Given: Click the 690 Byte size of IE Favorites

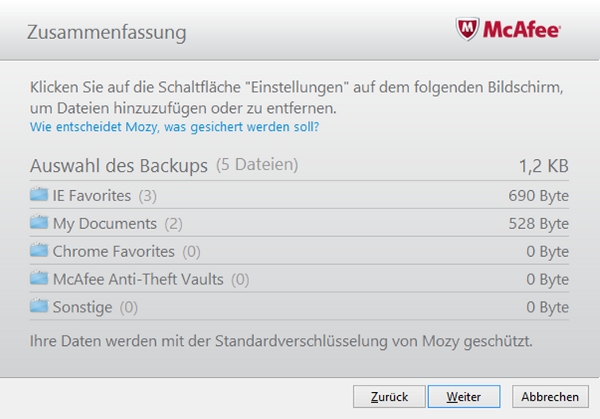Looking at the screenshot, I should (538, 196).
